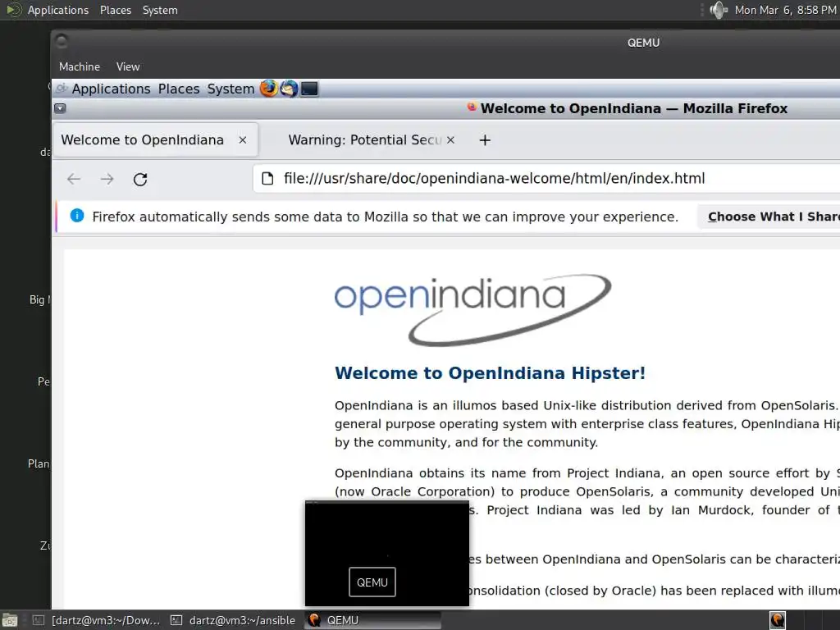Image resolution: width=840 pixels, height=630 pixels.
Task: Click the OpenIndiana logo image
Action: coord(472,309)
